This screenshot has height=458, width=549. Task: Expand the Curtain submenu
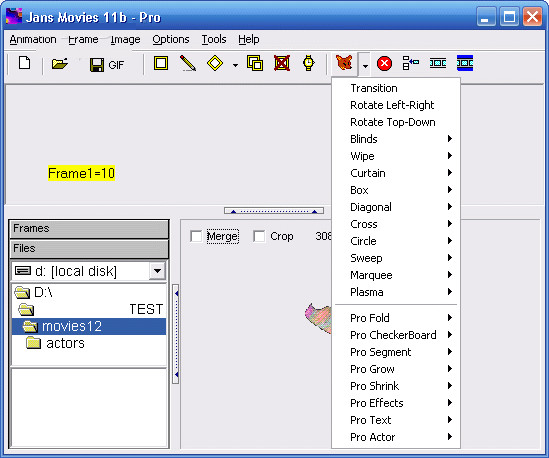396,173
